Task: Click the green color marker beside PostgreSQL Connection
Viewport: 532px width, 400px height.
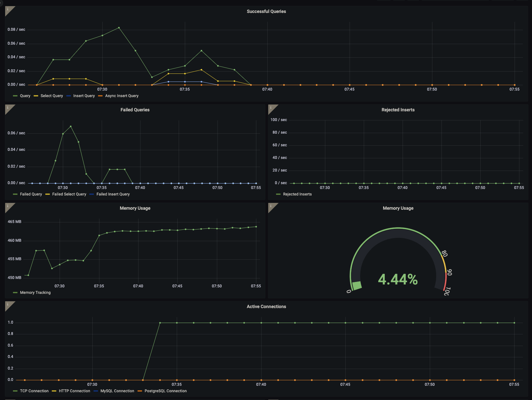Action: coord(140,391)
